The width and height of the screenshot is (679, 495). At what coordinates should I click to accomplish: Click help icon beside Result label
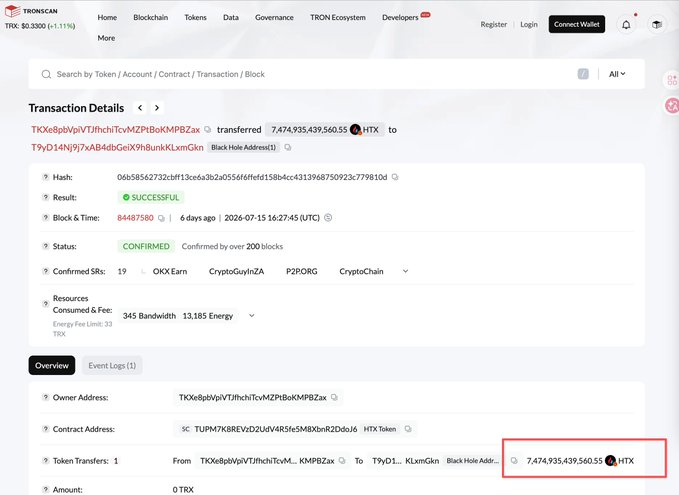click(x=45, y=197)
